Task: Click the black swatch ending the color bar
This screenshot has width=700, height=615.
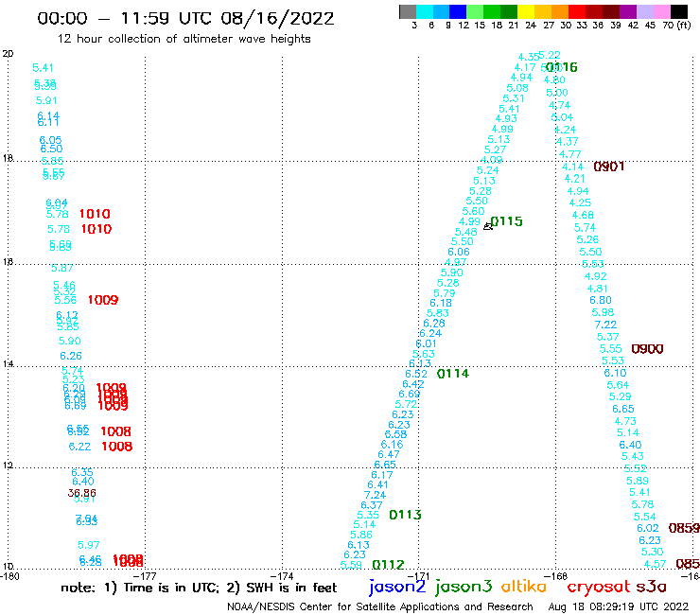Action: coord(678,11)
